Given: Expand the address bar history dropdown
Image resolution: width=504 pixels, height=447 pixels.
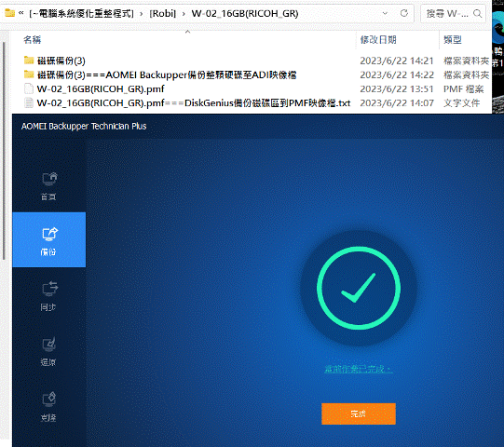Looking at the screenshot, I should click(385, 13).
